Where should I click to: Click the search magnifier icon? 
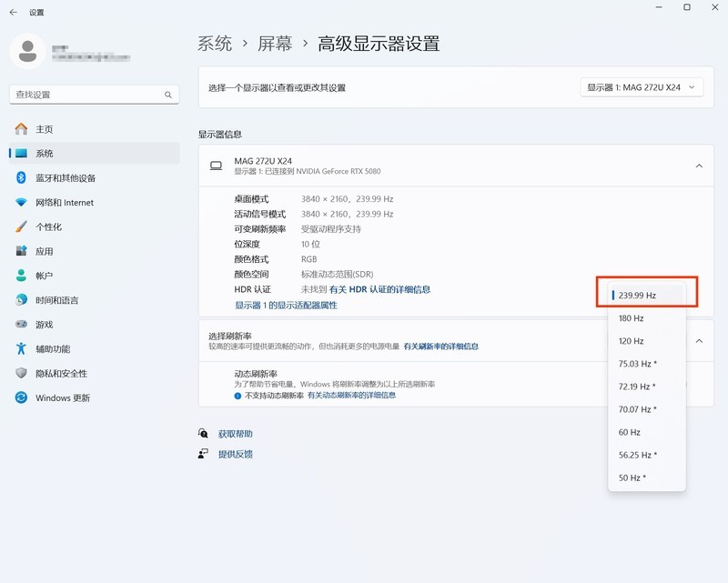168,95
